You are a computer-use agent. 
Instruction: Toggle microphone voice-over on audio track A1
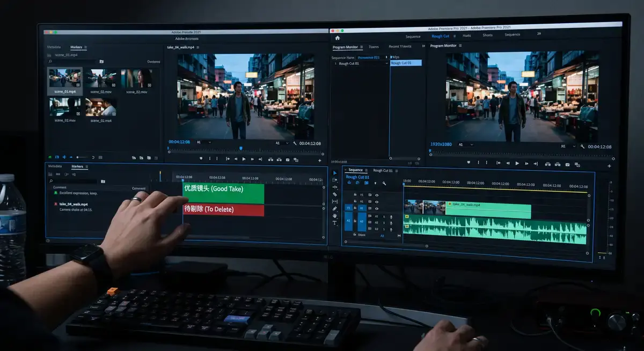[x=391, y=217]
